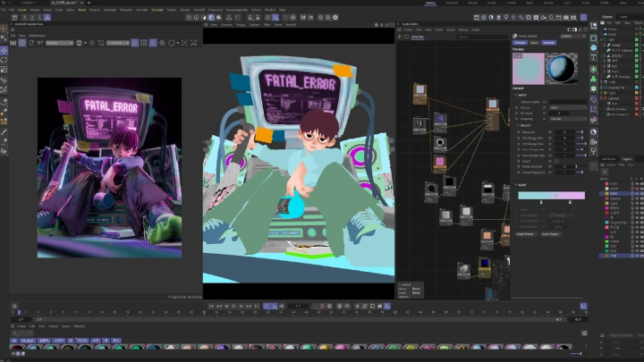This screenshot has height=362, width=644.
Task: Select the Basic tab in the node attributes
Action: pos(535,42)
